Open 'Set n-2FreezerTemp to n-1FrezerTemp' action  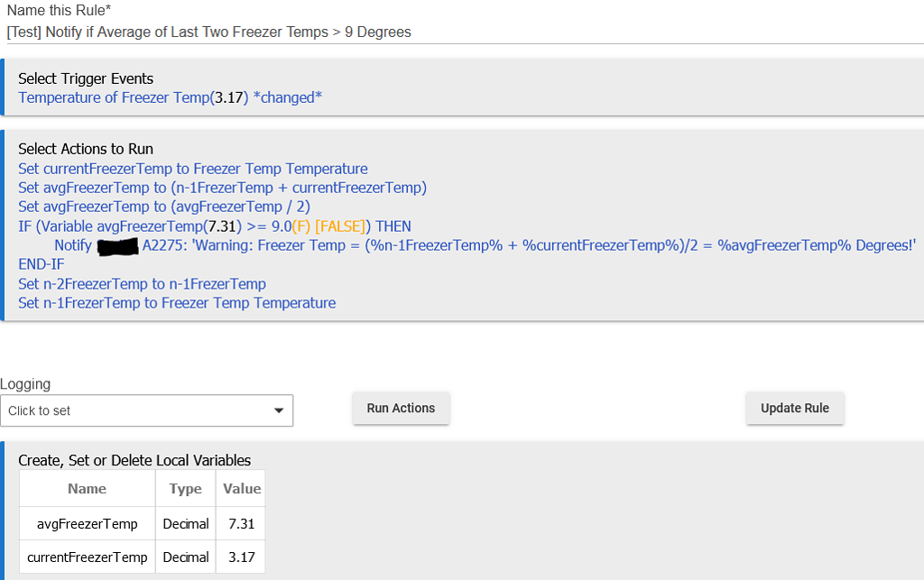pyautogui.click(x=142, y=283)
